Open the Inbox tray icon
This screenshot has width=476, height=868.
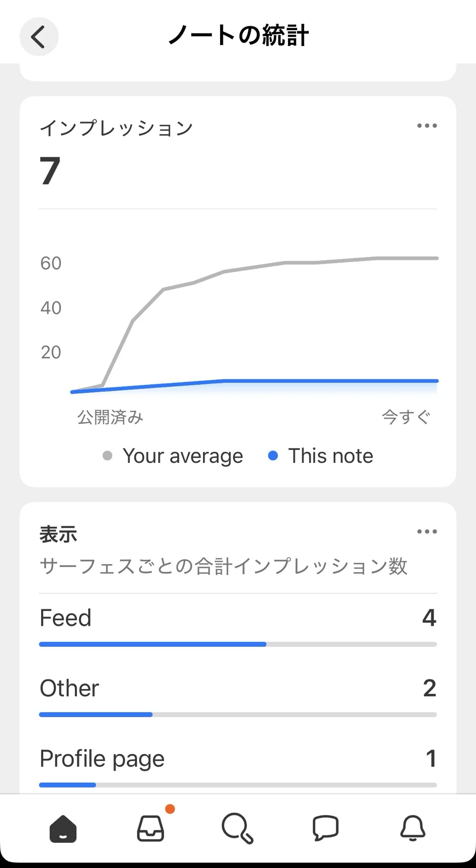(x=151, y=828)
